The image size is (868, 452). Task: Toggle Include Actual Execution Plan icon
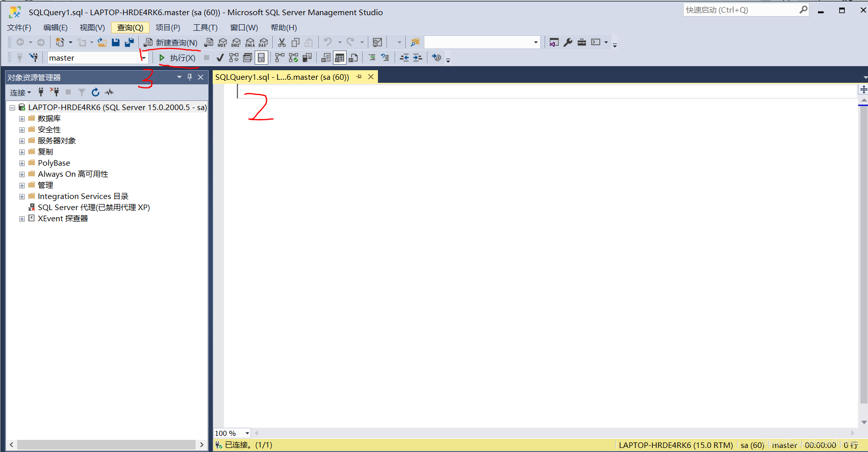279,58
